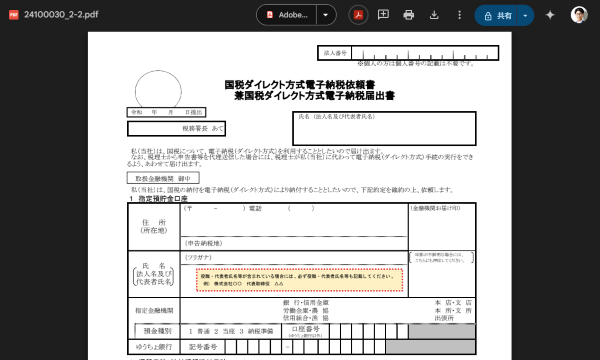Click the file name 24100030_2-2.pdf
Viewport: 600px width, 360px height.
(61, 15)
